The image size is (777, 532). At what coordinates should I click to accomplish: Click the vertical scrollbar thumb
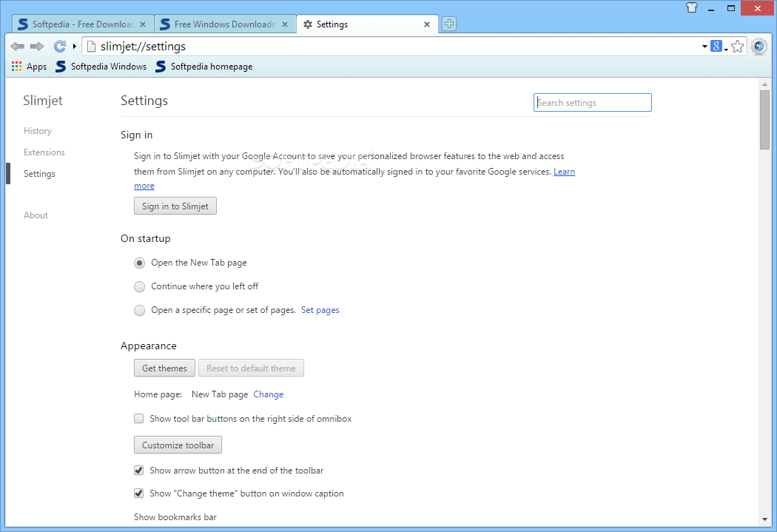pos(764,119)
